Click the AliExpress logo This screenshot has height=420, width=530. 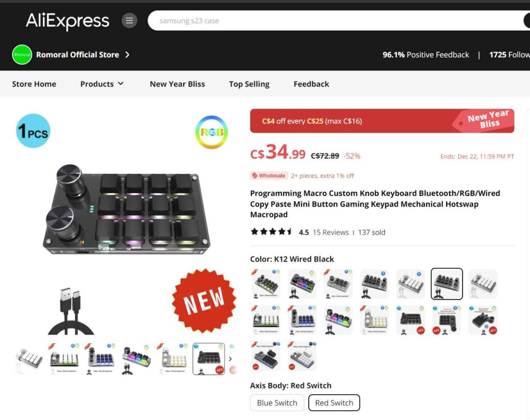coord(68,21)
